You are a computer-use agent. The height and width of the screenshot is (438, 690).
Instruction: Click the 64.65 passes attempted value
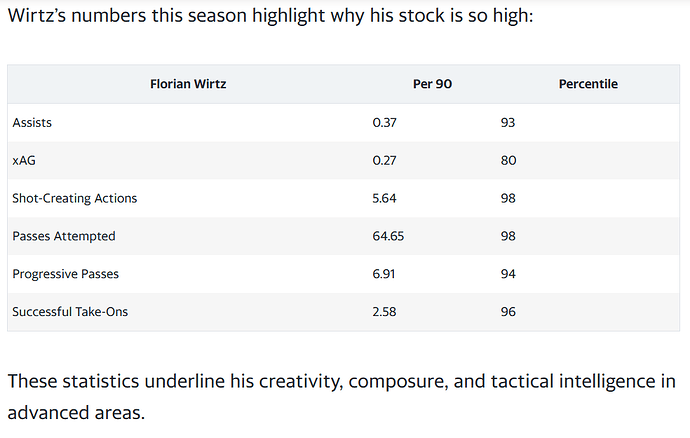pos(388,236)
